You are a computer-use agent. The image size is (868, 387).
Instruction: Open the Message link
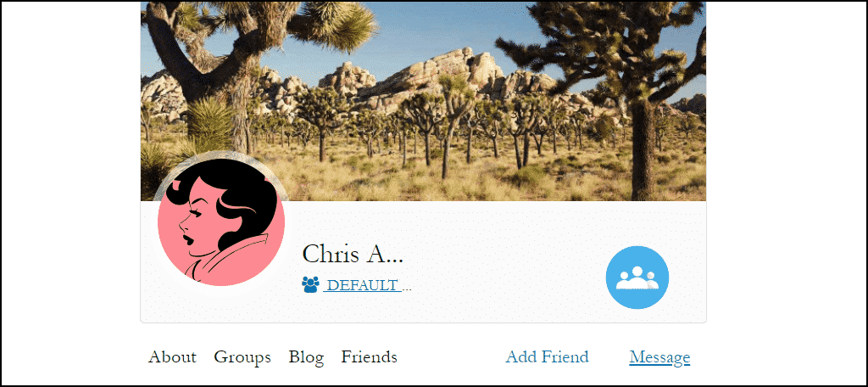pos(659,357)
